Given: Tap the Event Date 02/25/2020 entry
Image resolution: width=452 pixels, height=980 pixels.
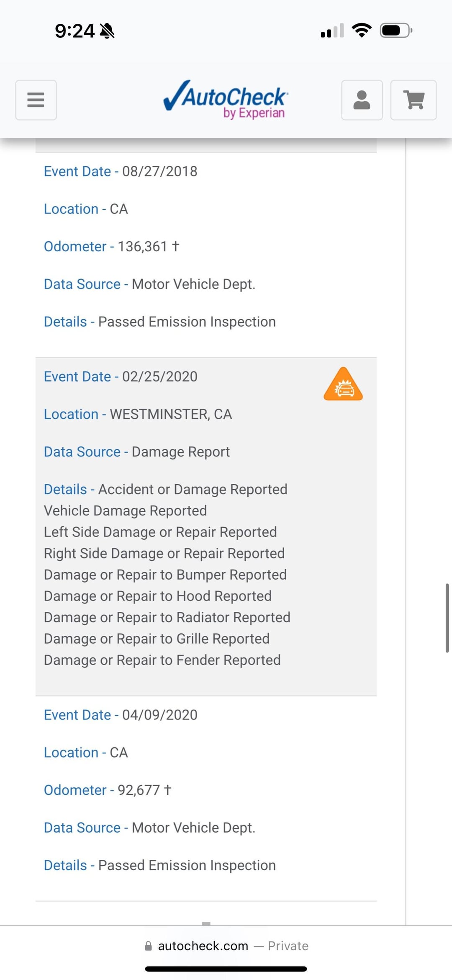Looking at the screenshot, I should pos(121,377).
